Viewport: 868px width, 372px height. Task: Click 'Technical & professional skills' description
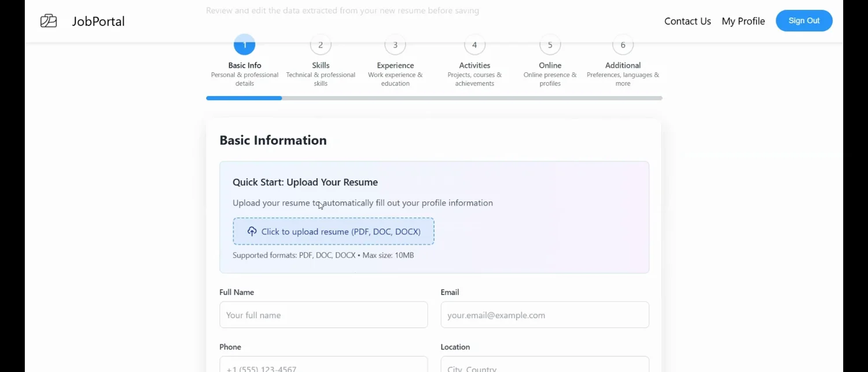pos(321,79)
